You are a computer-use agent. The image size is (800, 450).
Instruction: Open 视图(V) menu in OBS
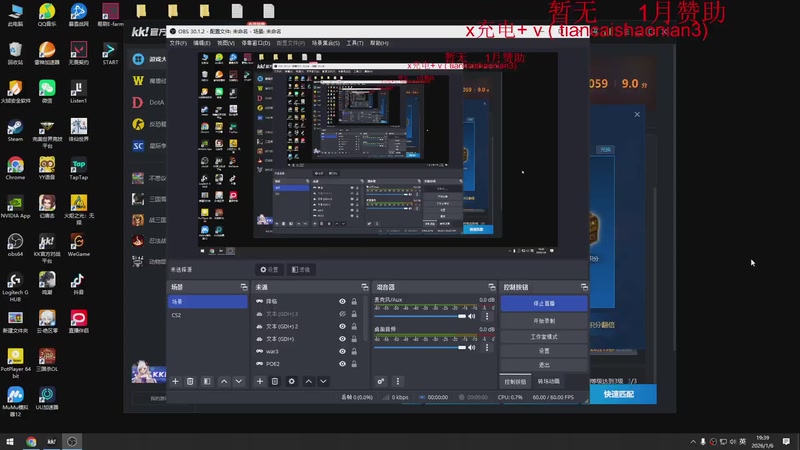tap(226, 43)
